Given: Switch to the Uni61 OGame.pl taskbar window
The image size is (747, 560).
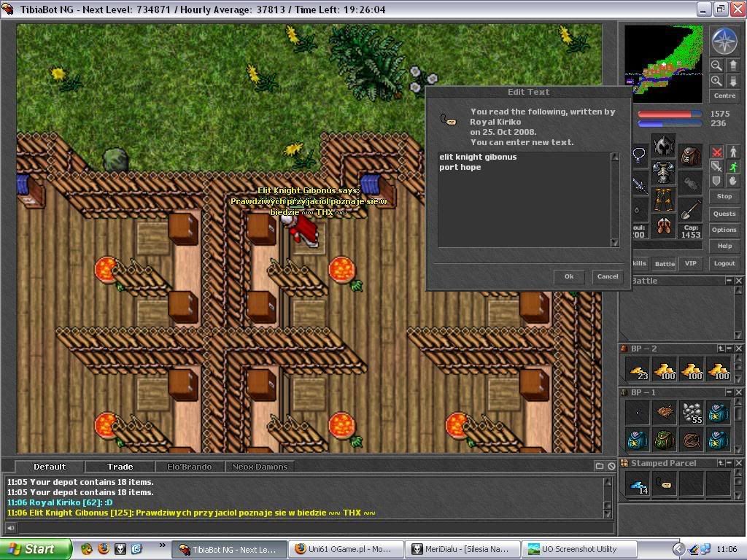Looking at the screenshot, I should pos(346,549).
